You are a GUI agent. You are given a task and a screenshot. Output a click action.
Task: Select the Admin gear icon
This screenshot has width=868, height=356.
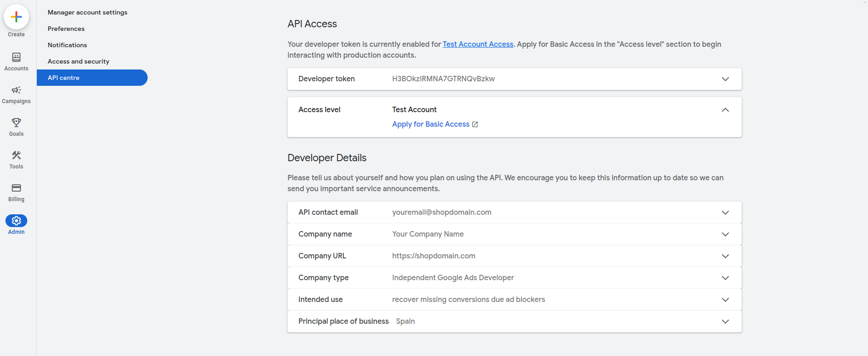coord(16,221)
